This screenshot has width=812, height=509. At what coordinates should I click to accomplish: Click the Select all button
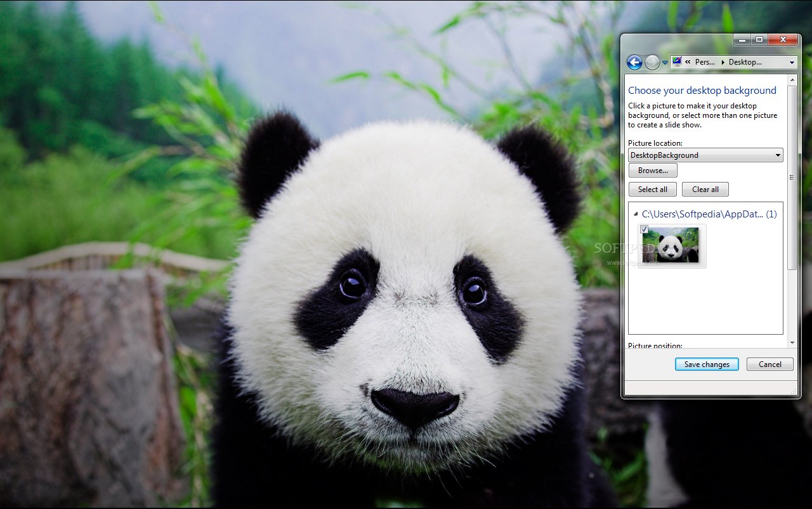652,190
